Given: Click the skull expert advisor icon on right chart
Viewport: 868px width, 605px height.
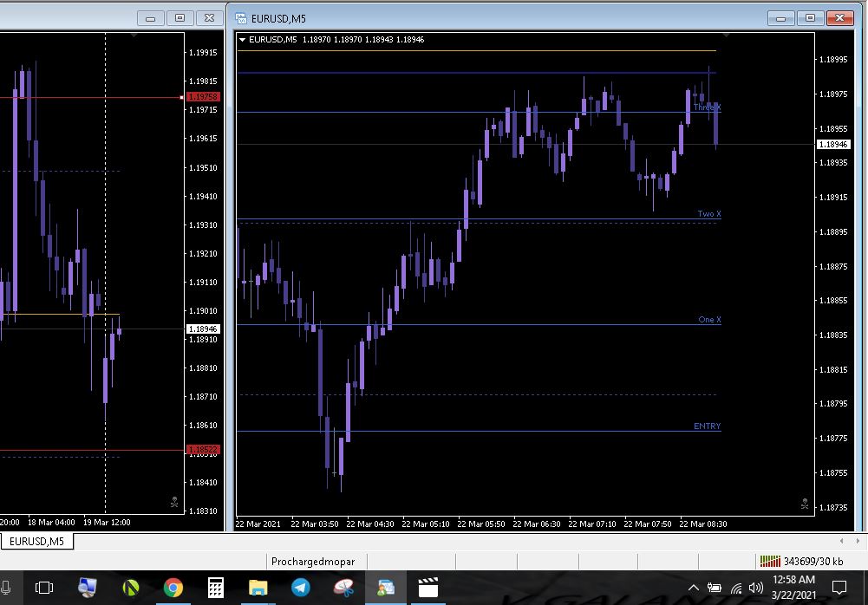Looking at the screenshot, I should pyautogui.click(x=805, y=503).
